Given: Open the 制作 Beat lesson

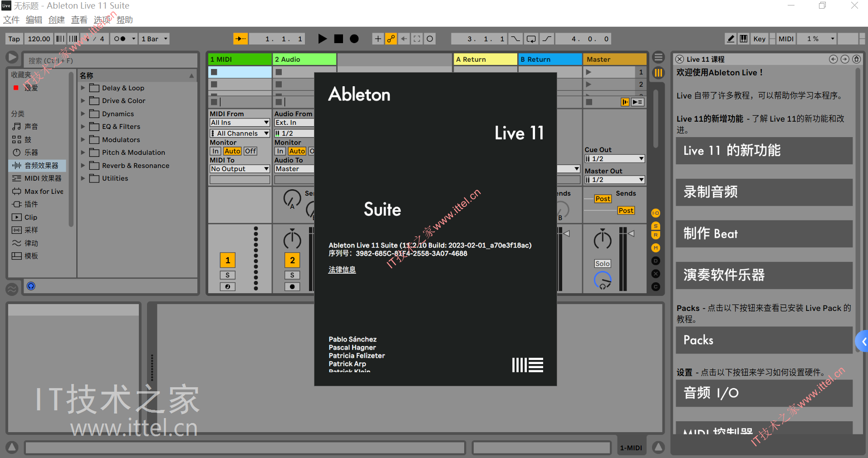Looking at the screenshot, I should pos(764,234).
